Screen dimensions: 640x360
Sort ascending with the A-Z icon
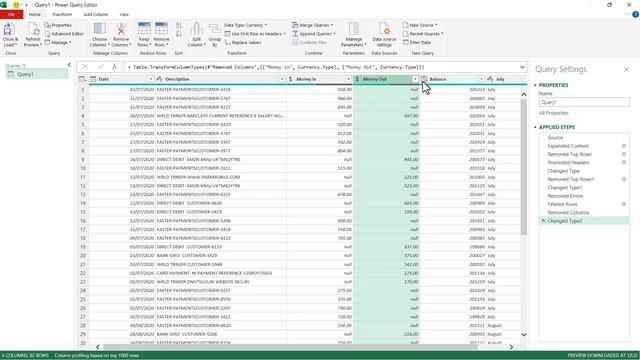[x=179, y=25]
